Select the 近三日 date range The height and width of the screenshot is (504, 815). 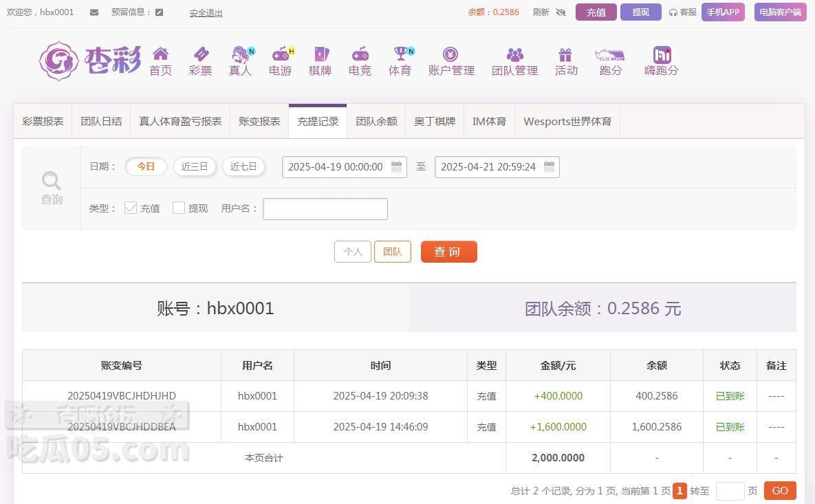pyautogui.click(x=195, y=166)
